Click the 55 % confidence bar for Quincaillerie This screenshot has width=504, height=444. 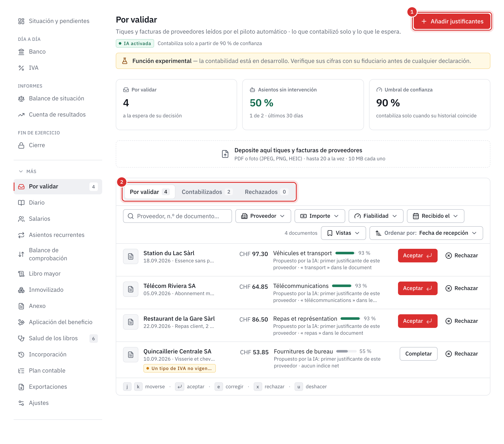click(346, 351)
